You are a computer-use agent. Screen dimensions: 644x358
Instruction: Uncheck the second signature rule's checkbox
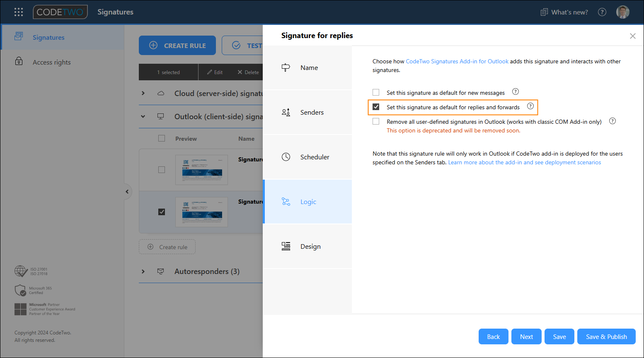[162, 212]
